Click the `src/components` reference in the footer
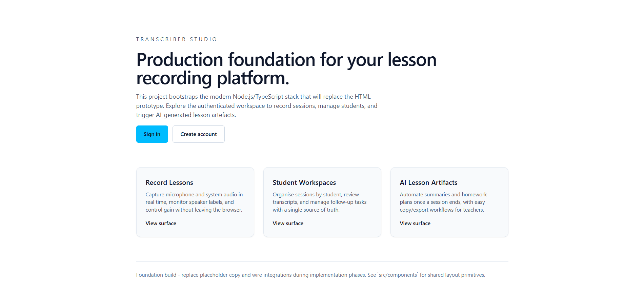This screenshot has width=644, height=293. [x=398, y=275]
